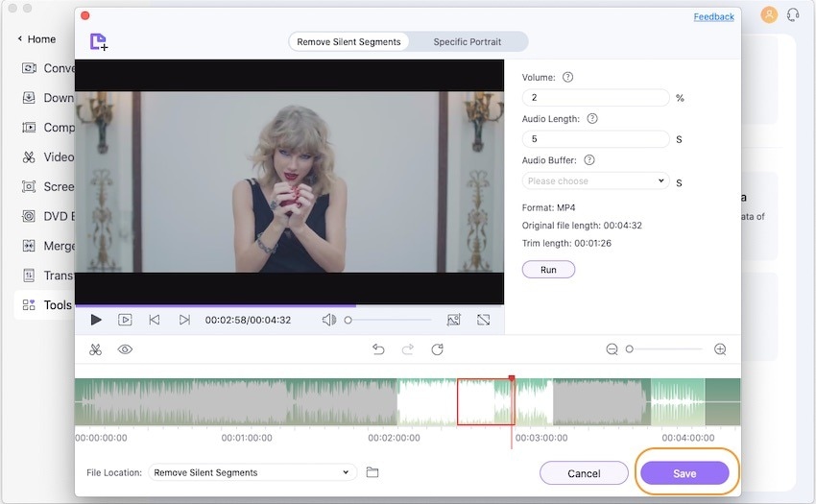Click the add file icon at top left

pyautogui.click(x=98, y=41)
